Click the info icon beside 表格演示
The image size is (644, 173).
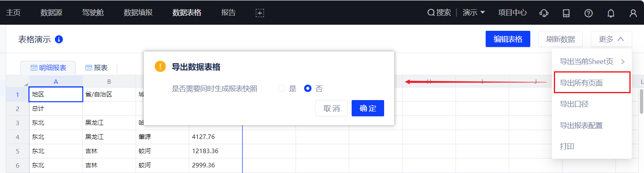[x=59, y=39]
